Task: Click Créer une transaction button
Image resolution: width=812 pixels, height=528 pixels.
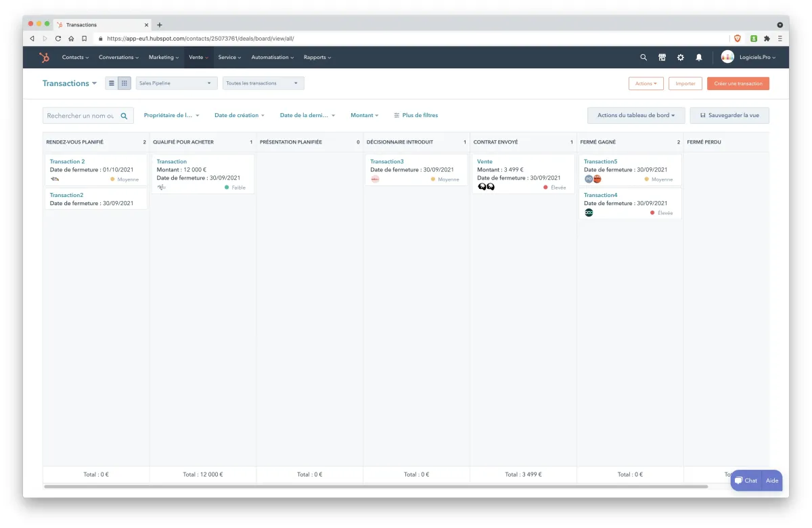Action: pyautogui.click(x=738, y=83)
